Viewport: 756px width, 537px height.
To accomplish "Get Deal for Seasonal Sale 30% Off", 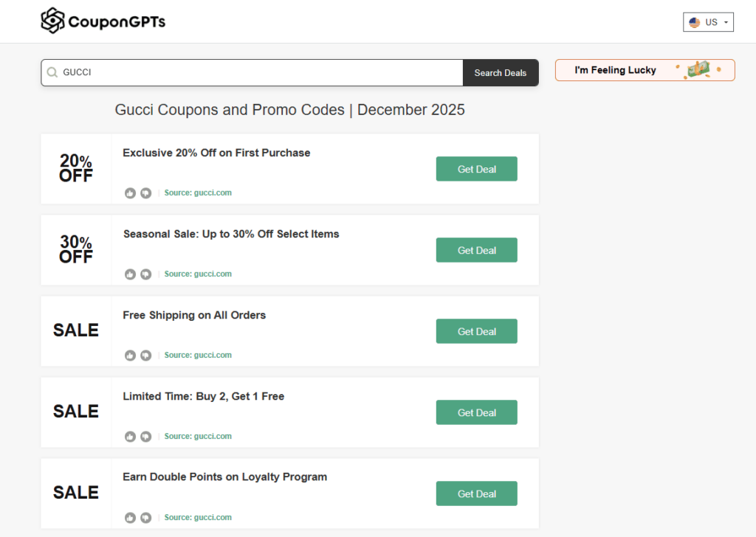I will pyautogui.click(x=477, y=250).
